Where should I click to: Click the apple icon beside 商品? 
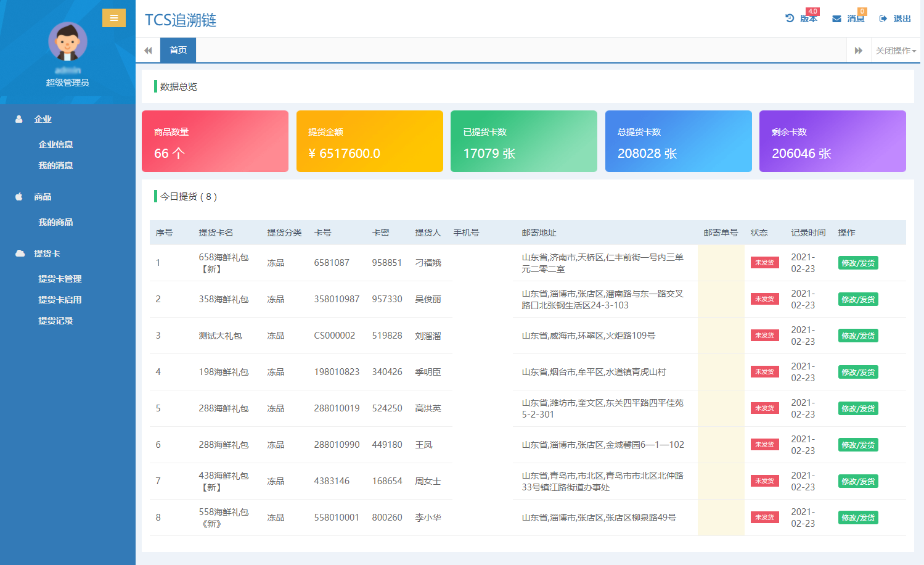click(19, 197)
